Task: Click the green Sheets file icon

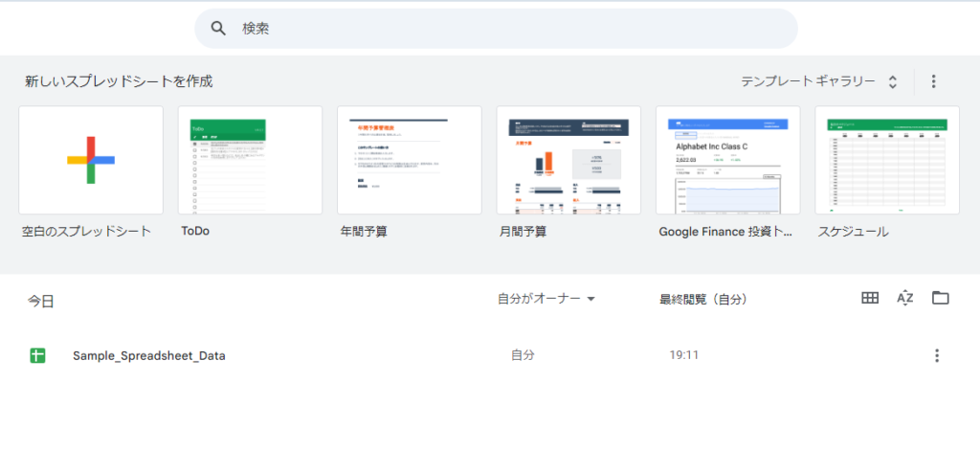Action: pos(38,355)
